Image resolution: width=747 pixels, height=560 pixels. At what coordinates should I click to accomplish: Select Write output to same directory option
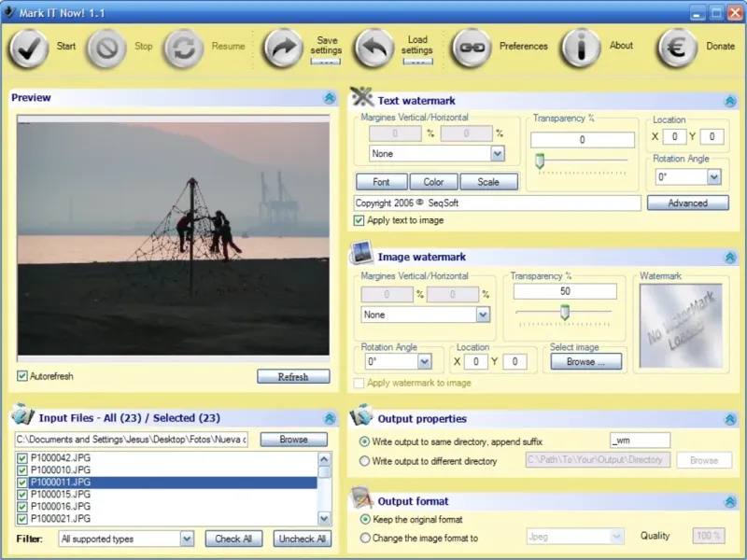pyautogui.click(x=364, y=441)
